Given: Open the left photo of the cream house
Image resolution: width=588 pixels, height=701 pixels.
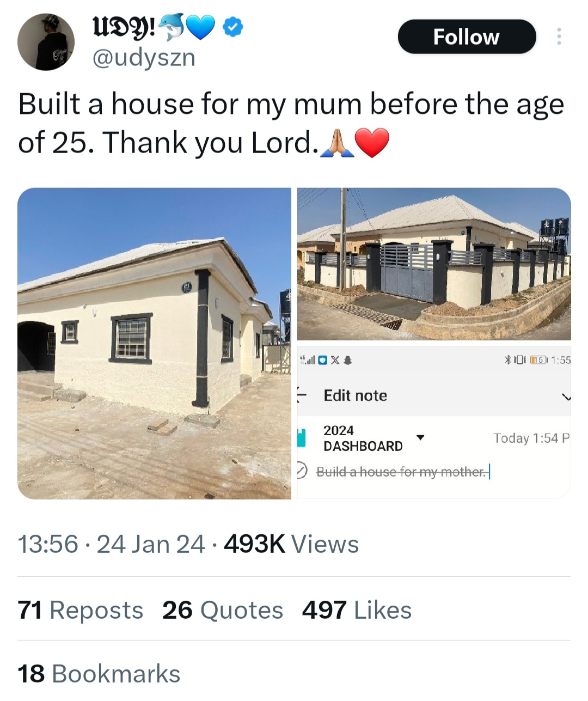Looking at the screenshot, I should click(155, 343).
